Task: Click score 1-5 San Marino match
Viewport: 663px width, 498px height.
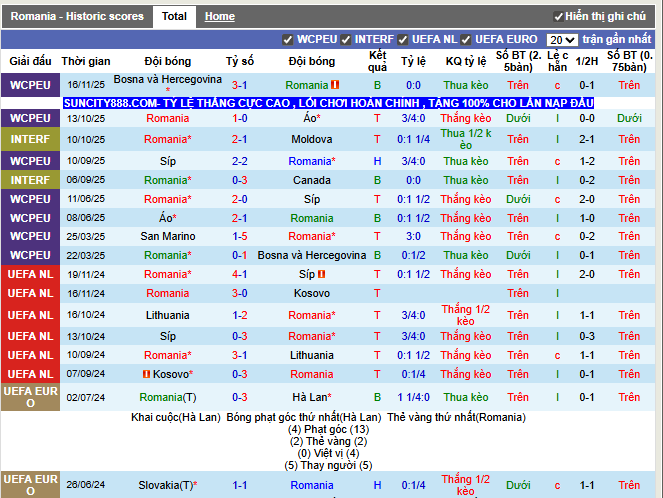Action: (239, 236)
